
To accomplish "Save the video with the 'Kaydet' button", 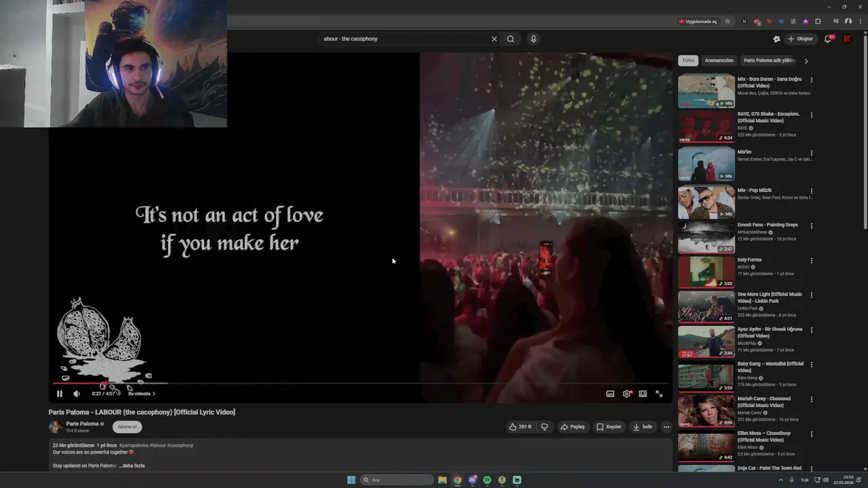I will (x=609, y=427).
